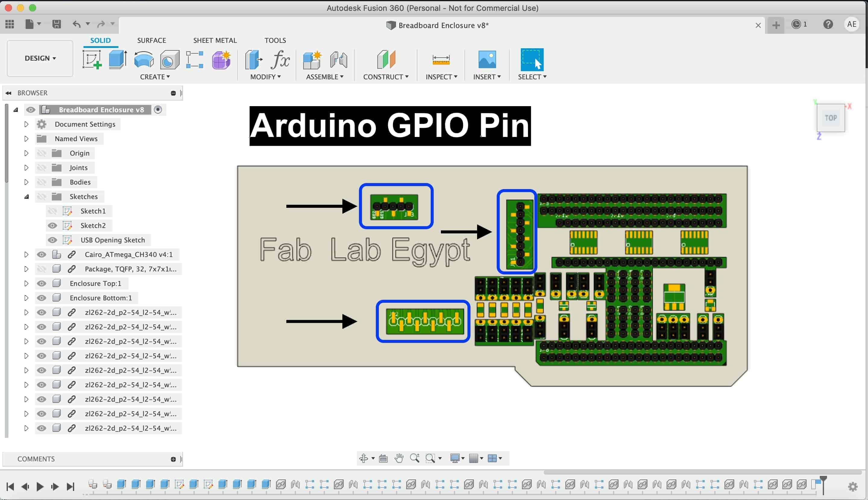Image resolution: width=868 pixels, height=500 pixels.
Task: Click the Look At icon in navigation bar
Action: [383, 458]
